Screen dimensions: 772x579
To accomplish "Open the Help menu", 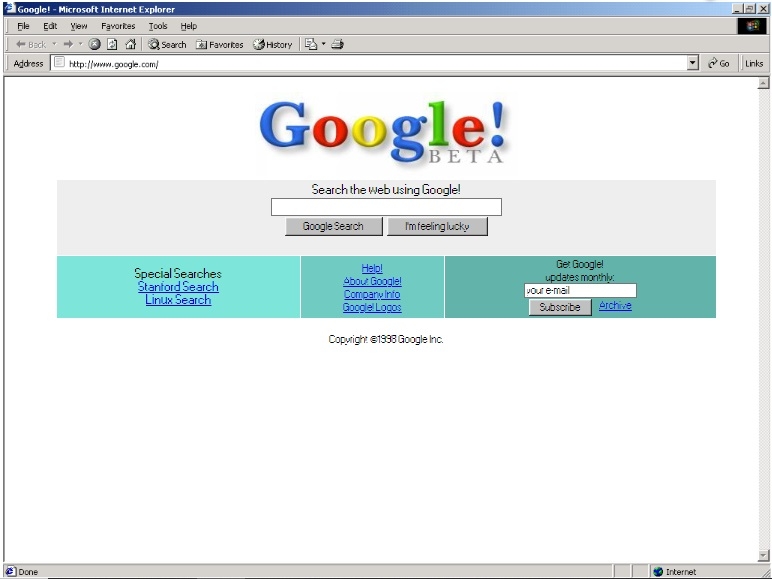I will click(x=189, y=26).
